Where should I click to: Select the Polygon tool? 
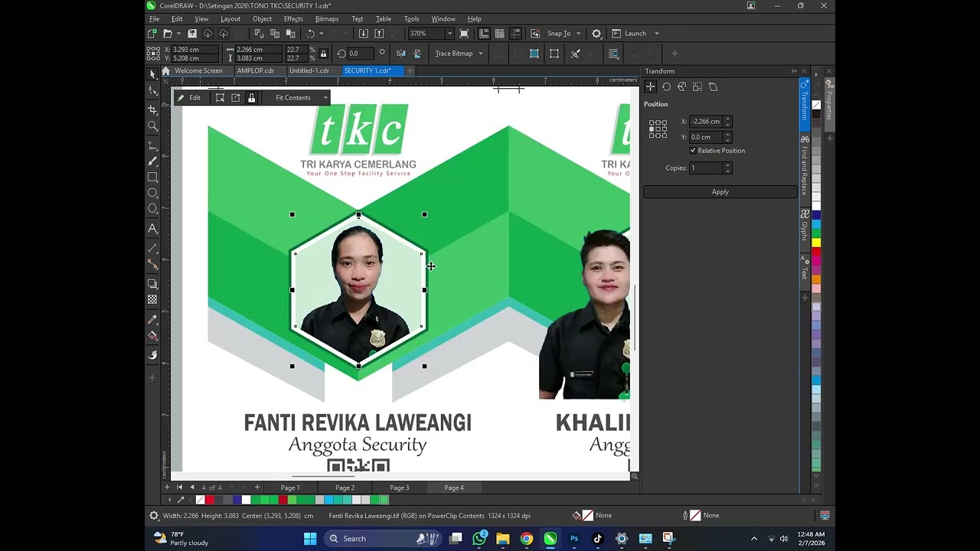coord(152,208)
